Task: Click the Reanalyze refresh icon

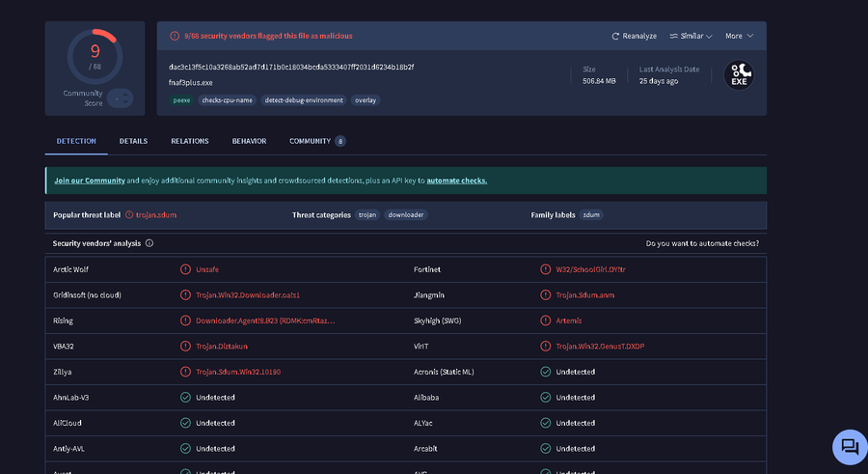Action: pyautogui.click(x=615, y=36)
